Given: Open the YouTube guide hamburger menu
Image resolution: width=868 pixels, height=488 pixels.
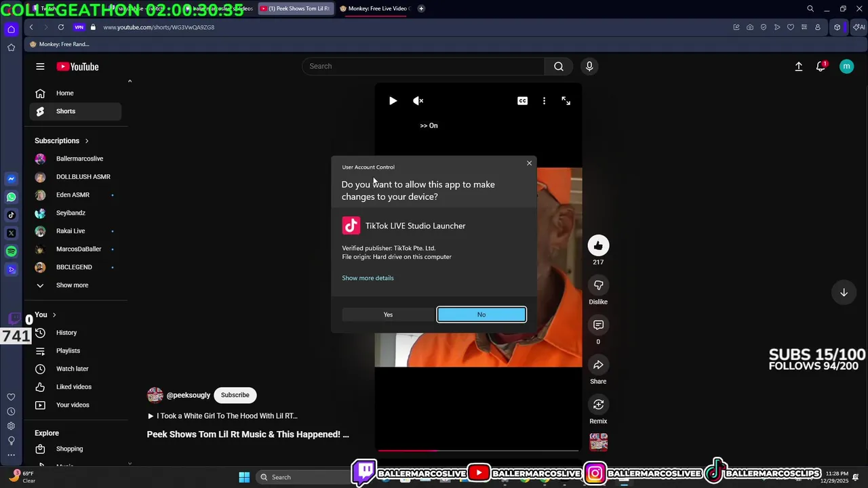Looking at the screenshot, I should point(40,66).
